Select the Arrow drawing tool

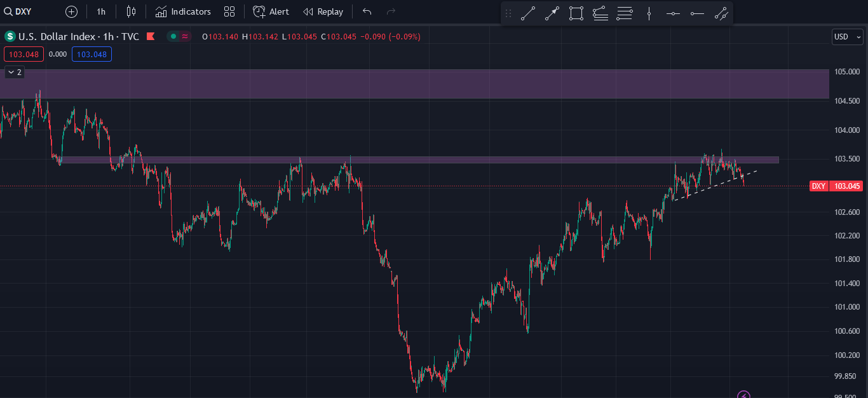click(552, 13)
